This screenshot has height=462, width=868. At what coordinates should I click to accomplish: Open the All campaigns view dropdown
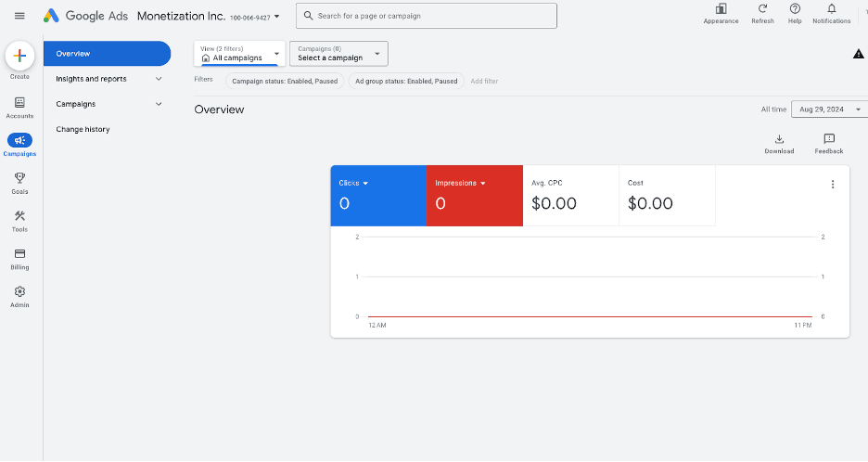point(239,54)
